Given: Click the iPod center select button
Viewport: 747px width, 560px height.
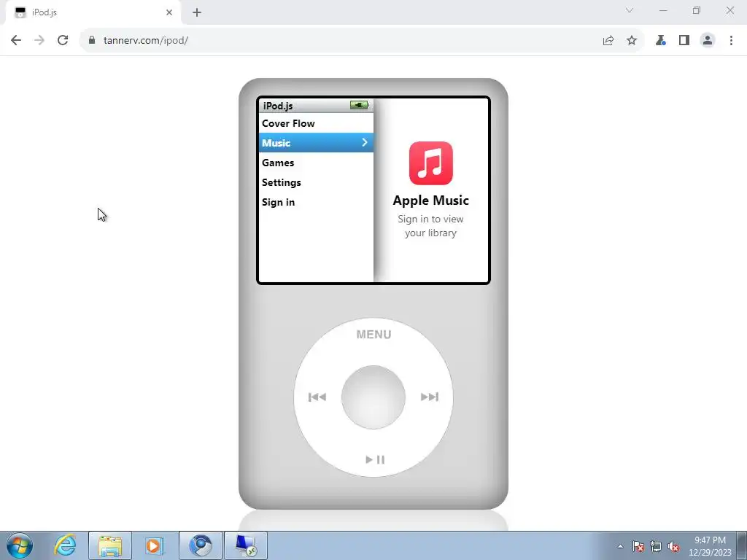Looking at the screenshot, I should point(373,397).
